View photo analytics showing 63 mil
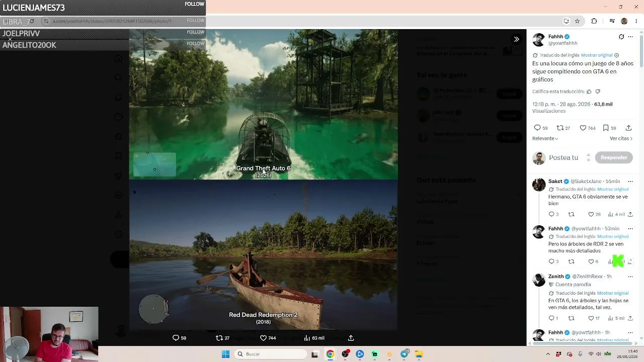This screenshot has height=362, width=644. point(314,338)
